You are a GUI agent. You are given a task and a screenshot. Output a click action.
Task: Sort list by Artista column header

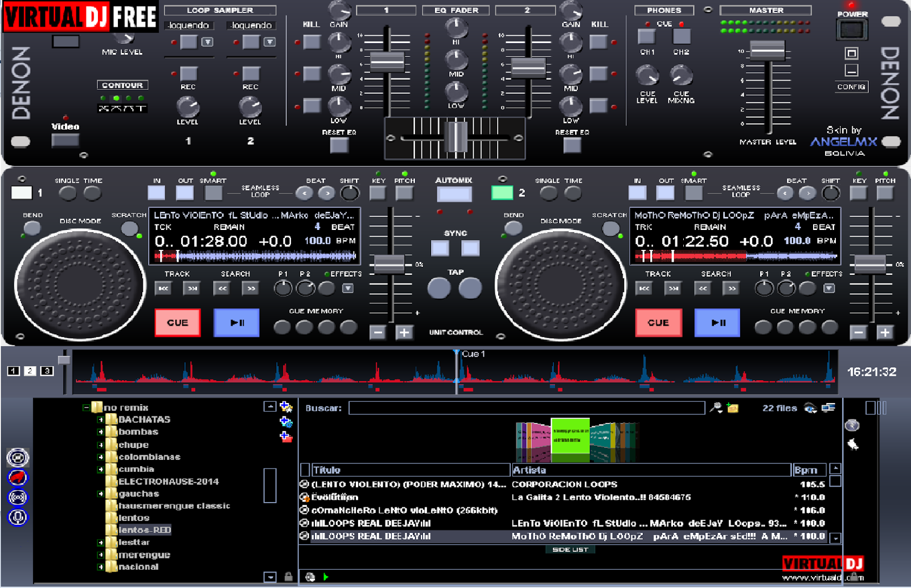tap(651, 470)
